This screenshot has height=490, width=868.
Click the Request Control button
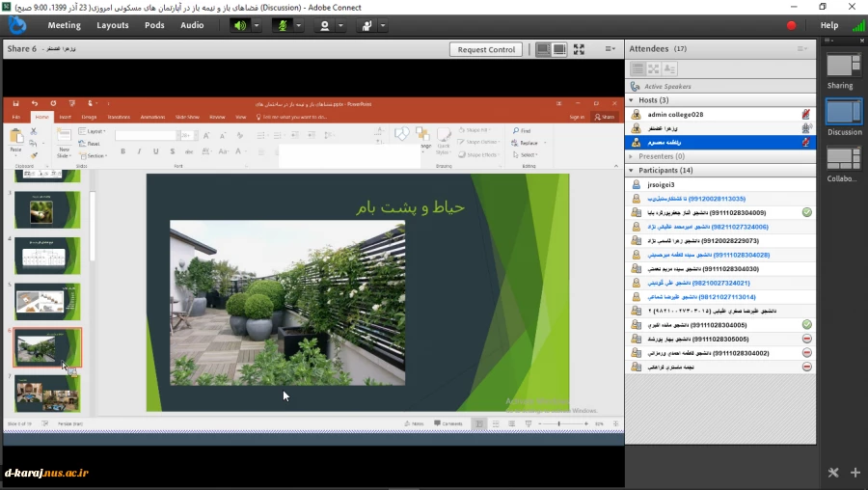coord(486,49)
